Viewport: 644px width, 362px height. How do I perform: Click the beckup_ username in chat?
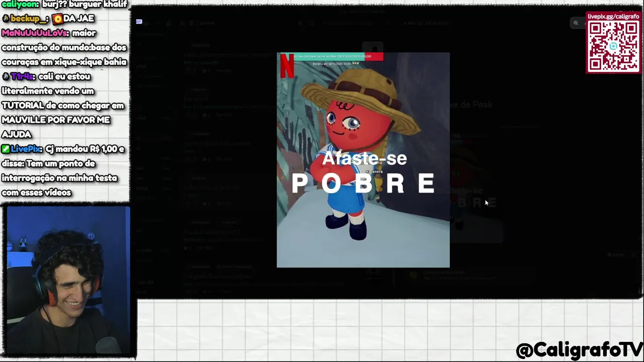coord(29,19)
